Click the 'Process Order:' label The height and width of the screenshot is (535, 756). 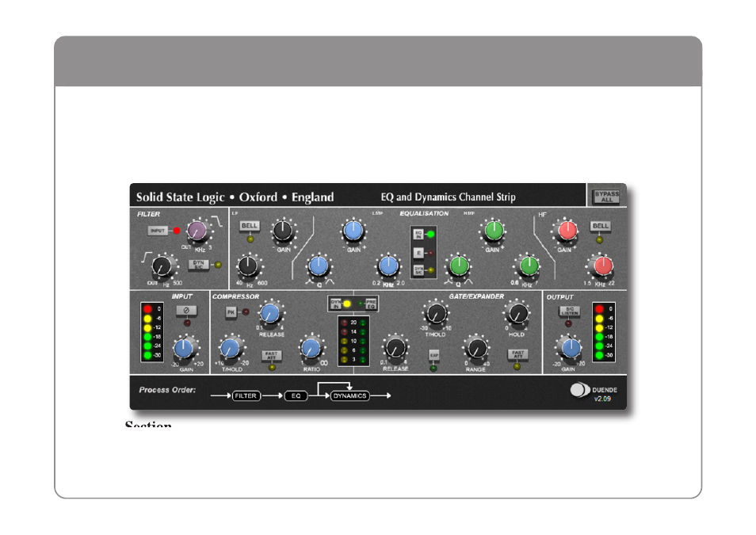(167, 390)
